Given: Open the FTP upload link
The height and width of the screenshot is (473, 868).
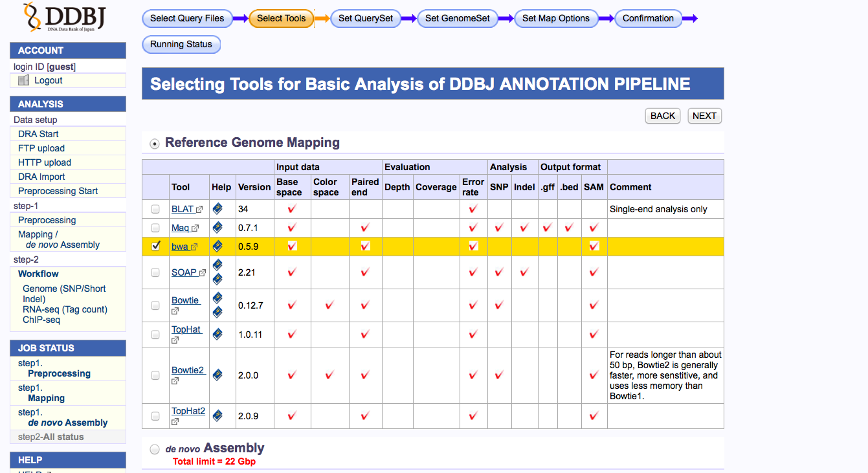Looking at the screenshot, I should coord(41,148).
